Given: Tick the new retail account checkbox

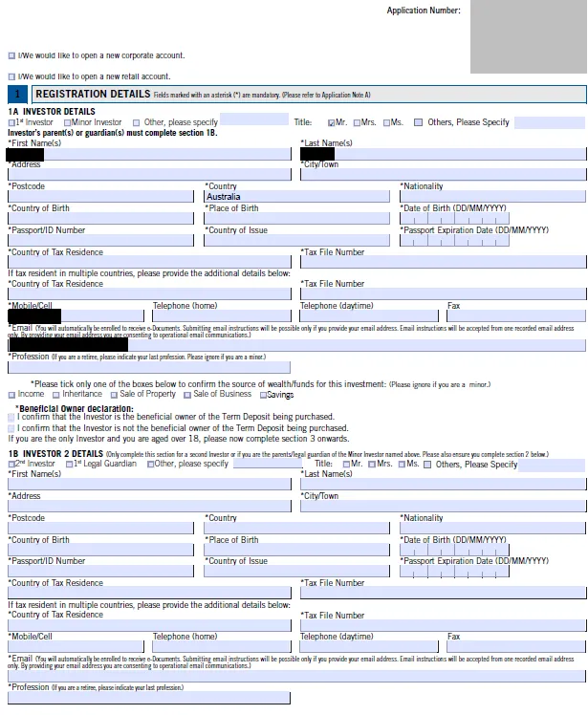Looking at the screenshot, I should [11, 76].
